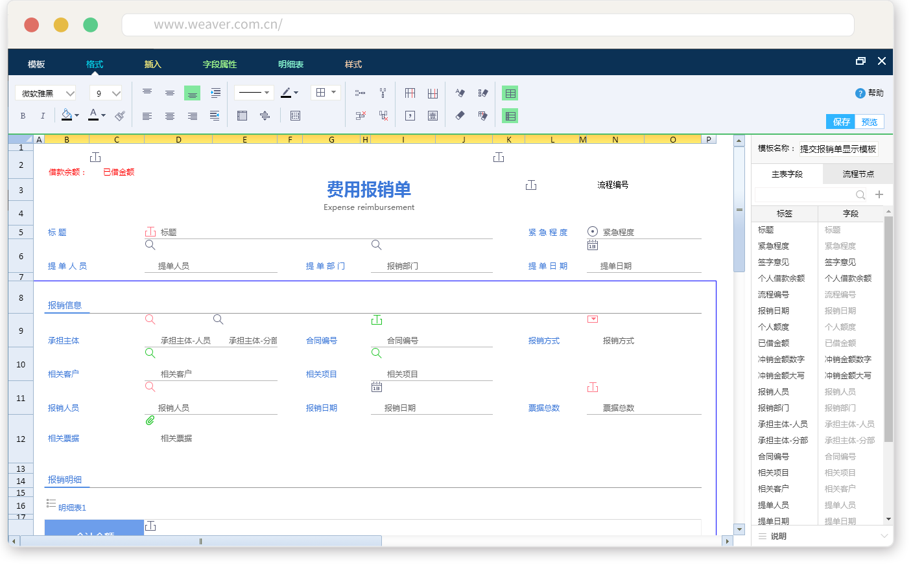Image resolution: width=924 pixels, height=567 pixels.
Task: Toggle italic formatting in the toolbar
Action: [43, 116]
